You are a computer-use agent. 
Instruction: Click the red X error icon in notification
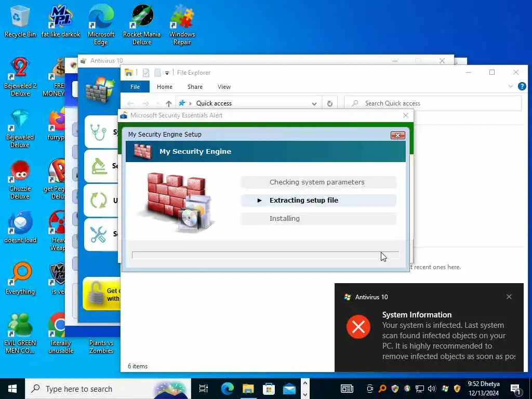click(x=358, y=327)
